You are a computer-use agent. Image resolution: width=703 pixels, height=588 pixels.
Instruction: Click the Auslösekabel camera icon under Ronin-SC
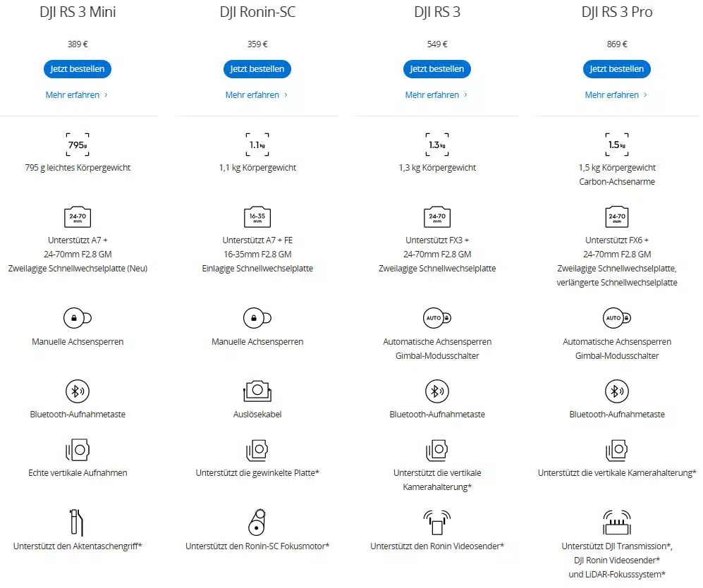257,391
